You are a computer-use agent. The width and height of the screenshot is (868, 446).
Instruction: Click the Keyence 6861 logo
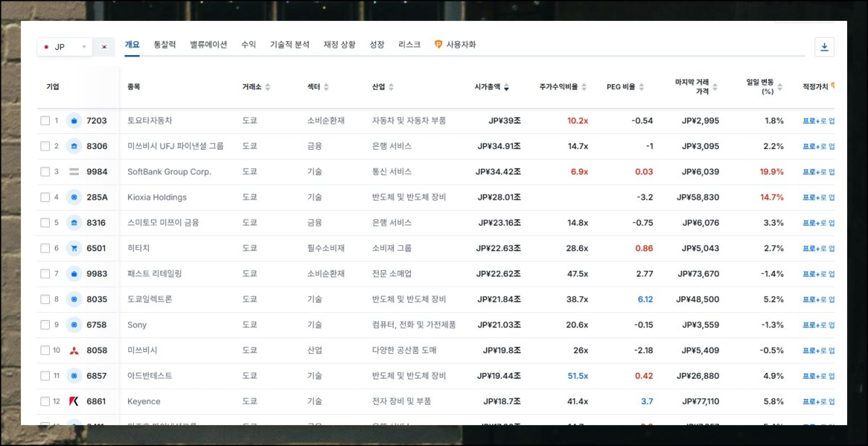tap(74, 401)
